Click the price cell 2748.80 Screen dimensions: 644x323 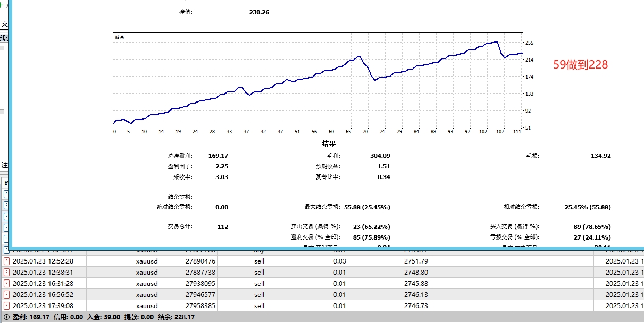[416, 272]
